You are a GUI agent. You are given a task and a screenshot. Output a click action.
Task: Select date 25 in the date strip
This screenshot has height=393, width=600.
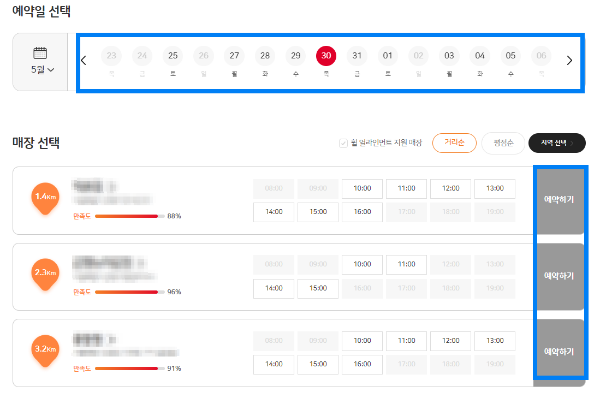[x=173, y=56]
